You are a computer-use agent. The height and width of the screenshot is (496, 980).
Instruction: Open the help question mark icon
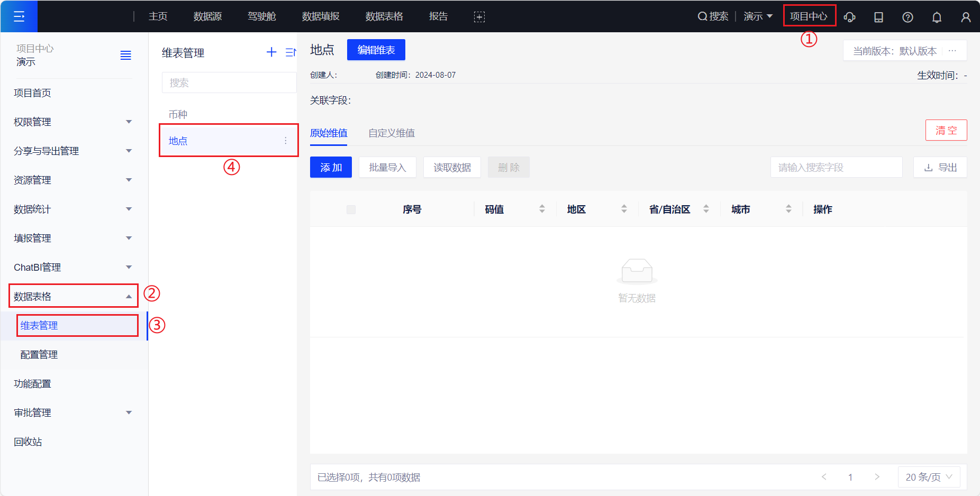pos(908,17)
